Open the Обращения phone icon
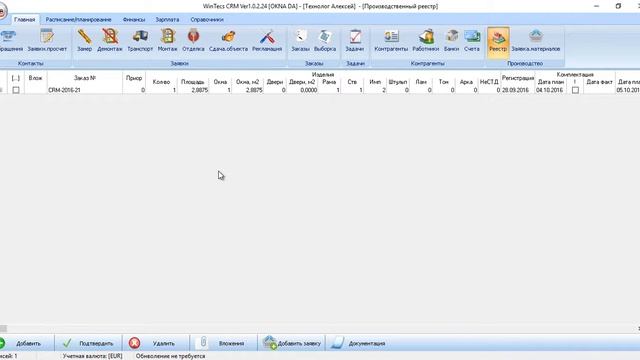The height and width of the screenshot is (360, 640). pos(10,40)
